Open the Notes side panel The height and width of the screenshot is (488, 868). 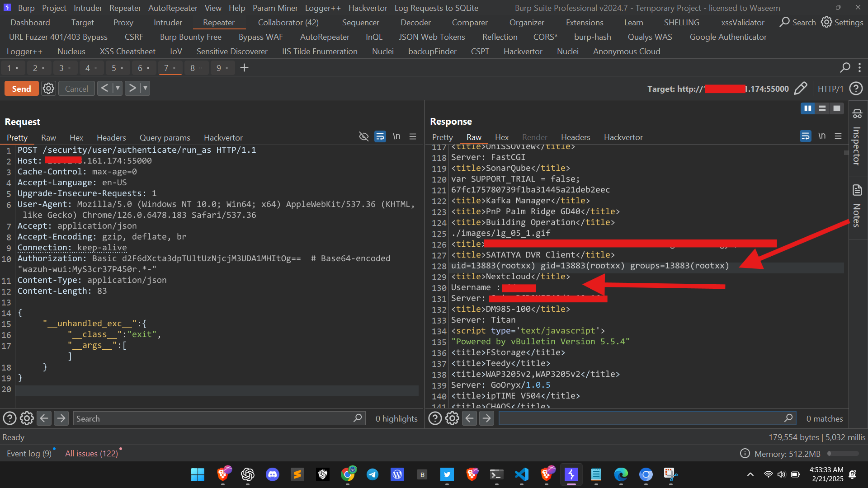point(857,206)
